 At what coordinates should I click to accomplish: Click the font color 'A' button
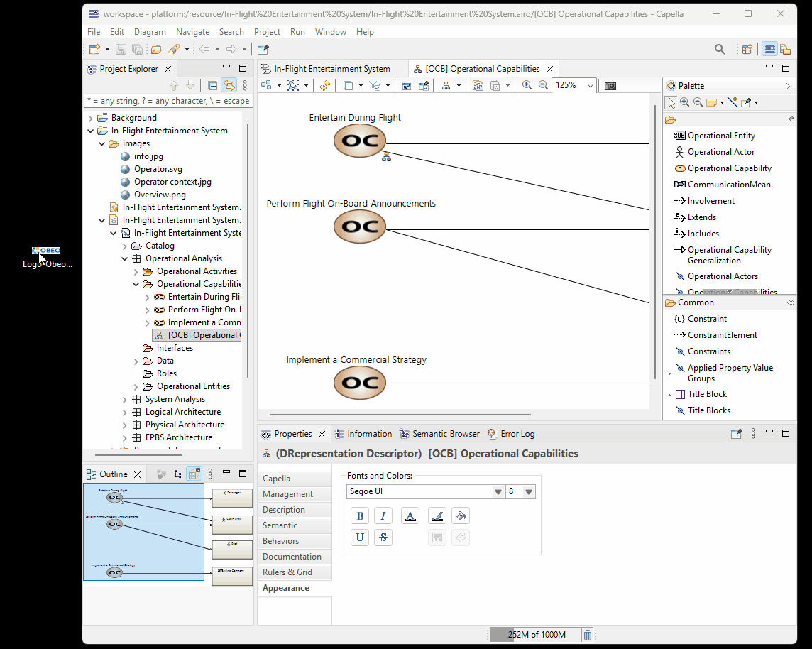tap(410, 516)
